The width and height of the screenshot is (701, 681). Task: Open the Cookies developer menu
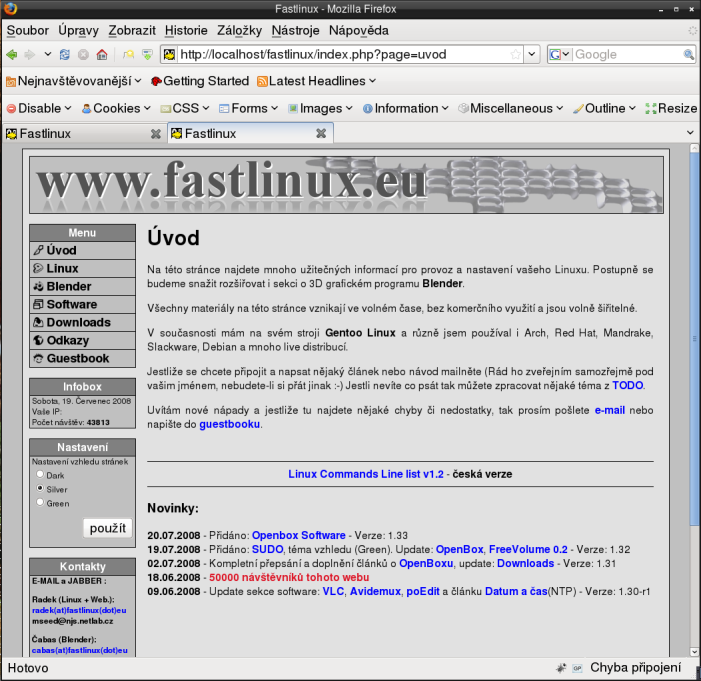[x=116, y=108]
